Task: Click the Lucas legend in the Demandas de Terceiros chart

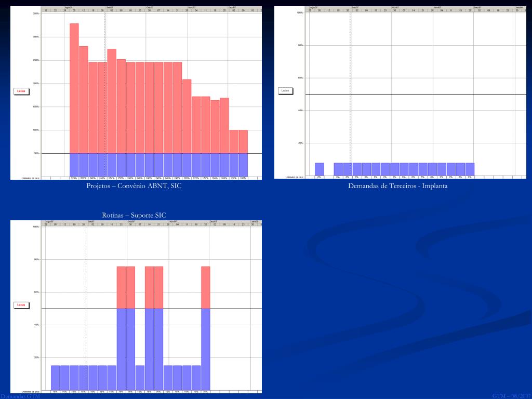Action: [285, 90]
